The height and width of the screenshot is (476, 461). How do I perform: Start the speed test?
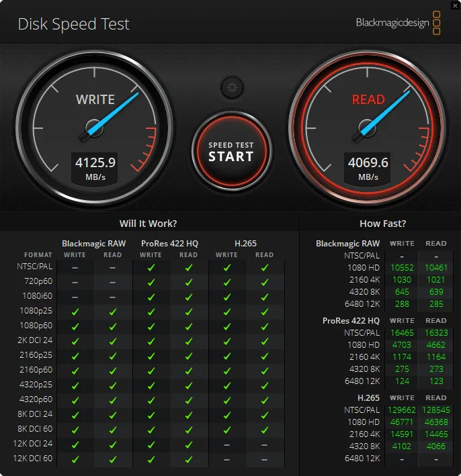coord(231,151)
